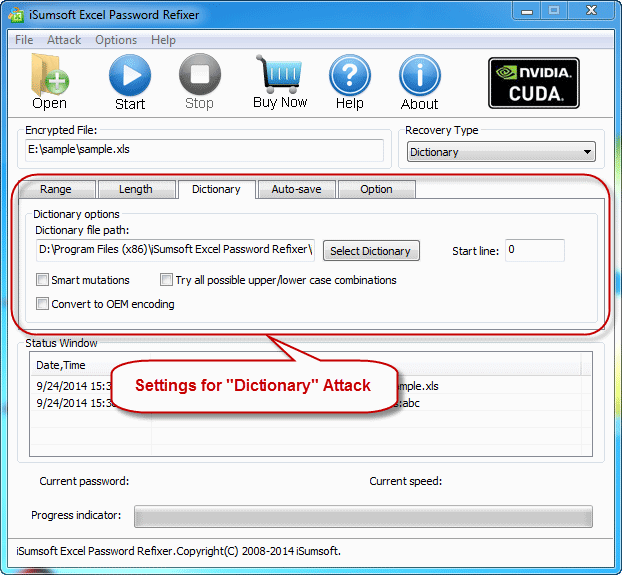Open the Buy Now shopping cart

280,74
